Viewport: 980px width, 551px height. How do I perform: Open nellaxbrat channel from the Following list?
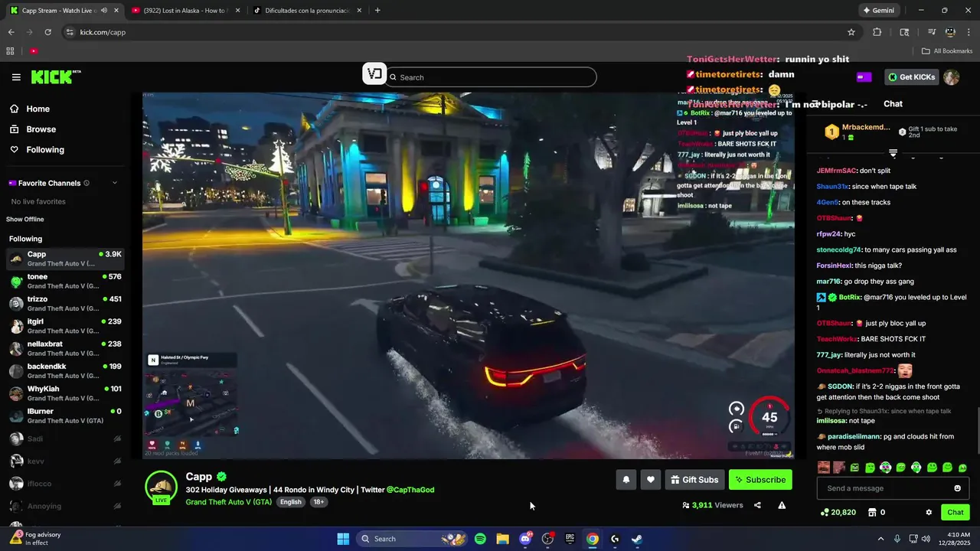65,348
